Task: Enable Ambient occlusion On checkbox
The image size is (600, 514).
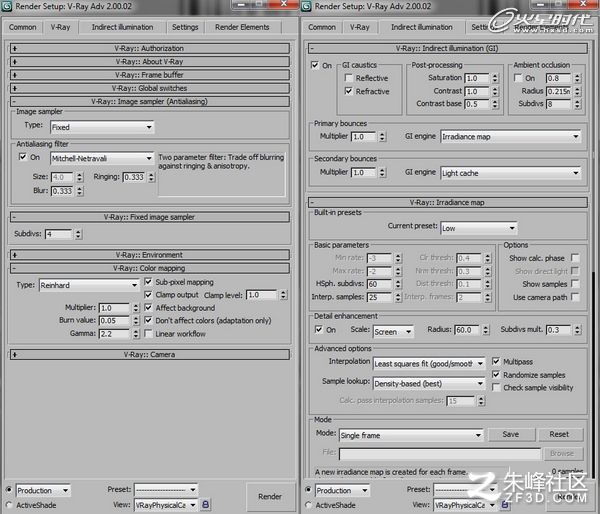Action: 518,78
